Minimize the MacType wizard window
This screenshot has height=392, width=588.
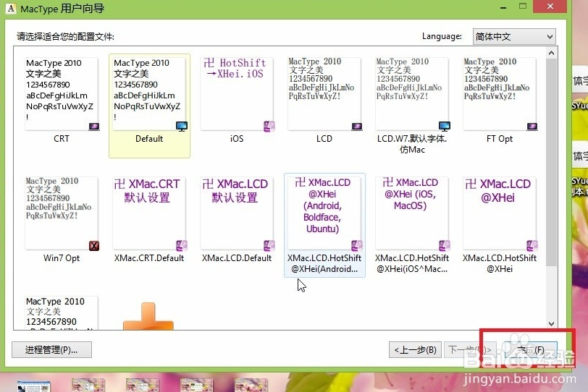[x=503, y=7]
